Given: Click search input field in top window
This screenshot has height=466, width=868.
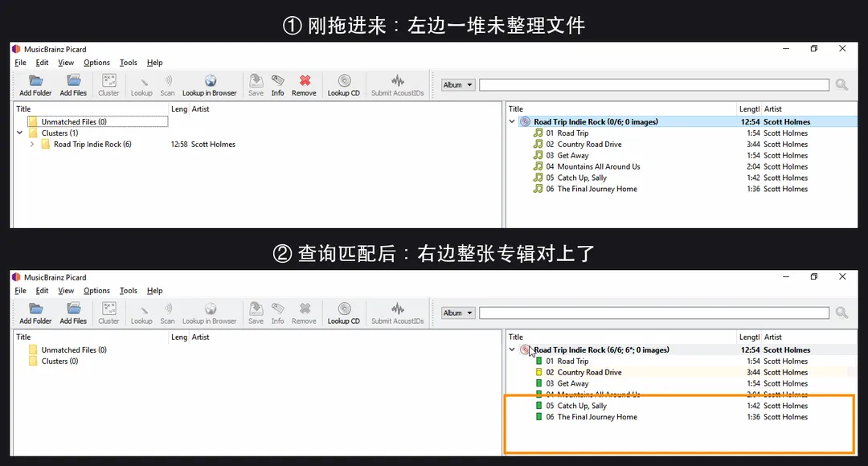Looking at the screenshot, I should (653, 84).
